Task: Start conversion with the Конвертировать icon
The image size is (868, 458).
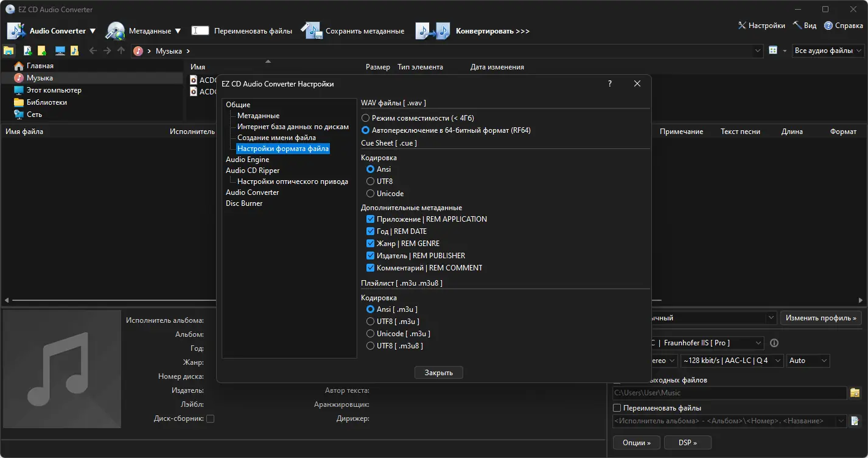Action: tap(433, 30)
